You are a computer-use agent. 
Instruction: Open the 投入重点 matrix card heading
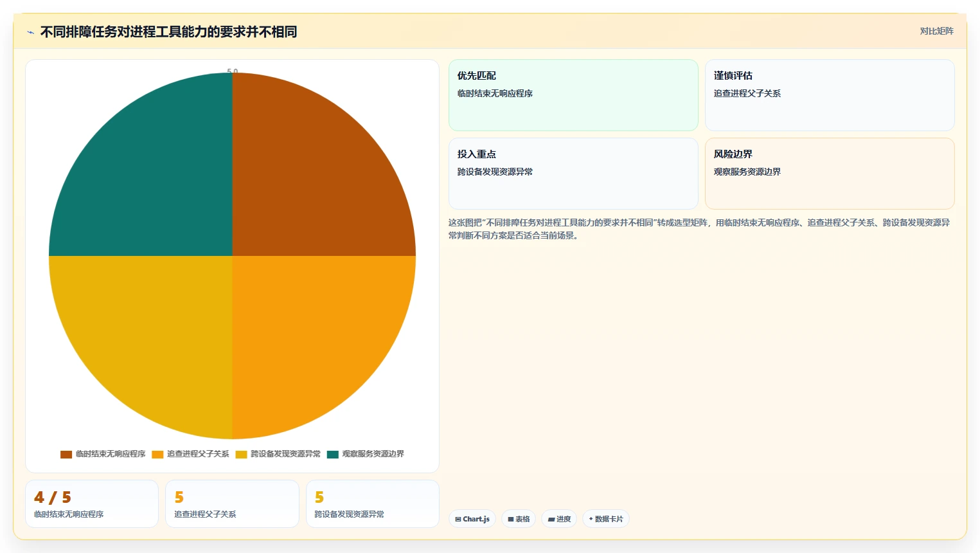(476, 154)
